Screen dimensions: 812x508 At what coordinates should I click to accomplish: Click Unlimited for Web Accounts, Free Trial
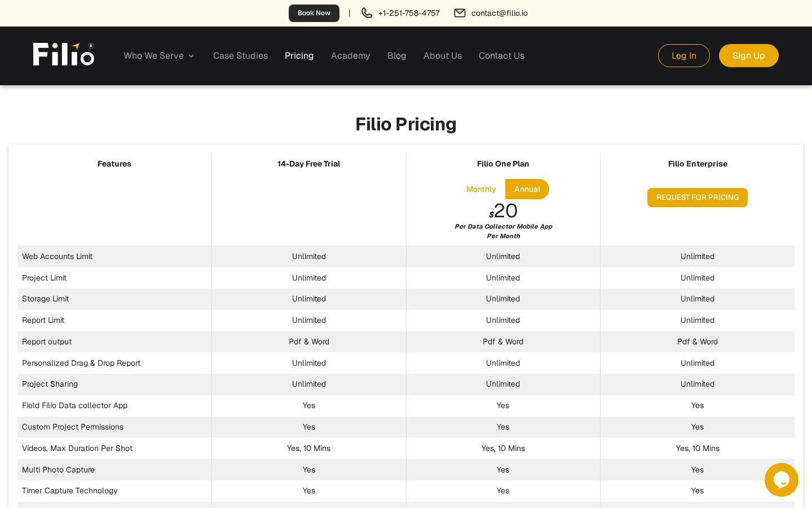pyautogui.click(x=309, y=256)
